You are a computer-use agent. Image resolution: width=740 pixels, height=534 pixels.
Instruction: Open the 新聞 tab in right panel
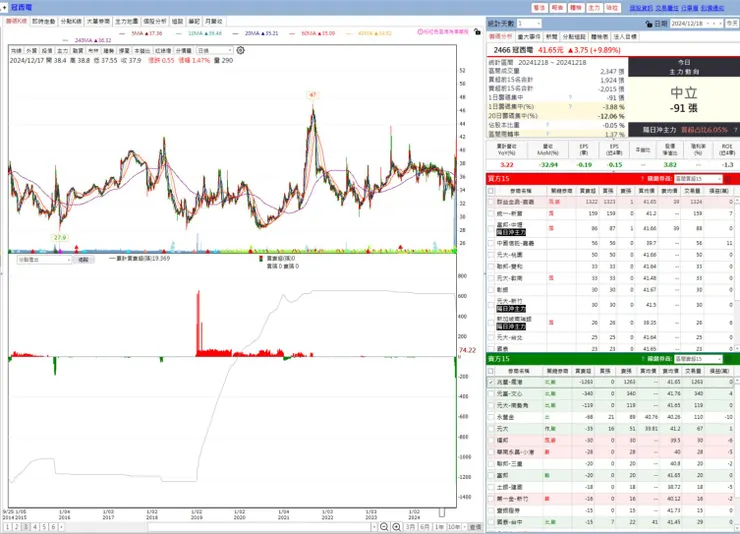point(552,36)
